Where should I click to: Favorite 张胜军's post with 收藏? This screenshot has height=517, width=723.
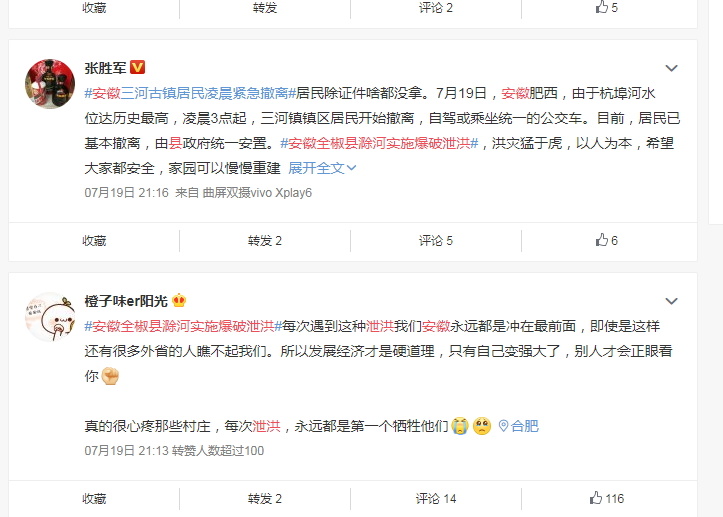pyautogui.click(x=94, y=241)
